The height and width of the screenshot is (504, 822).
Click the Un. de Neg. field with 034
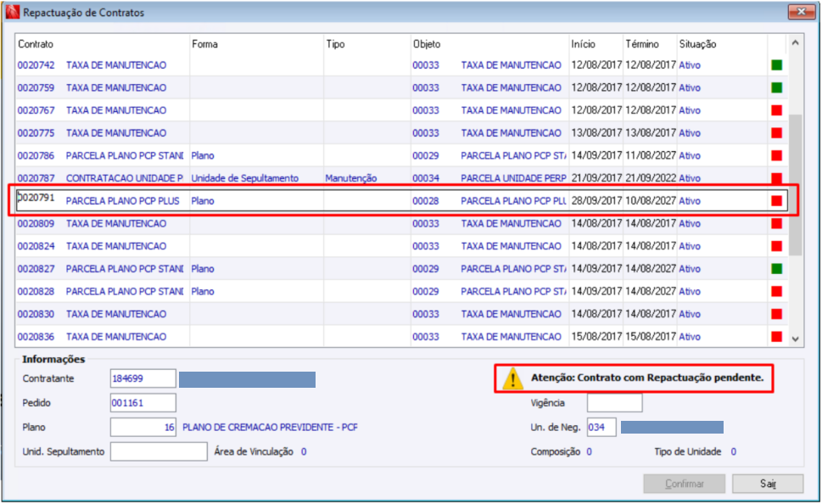pos(601,427)
